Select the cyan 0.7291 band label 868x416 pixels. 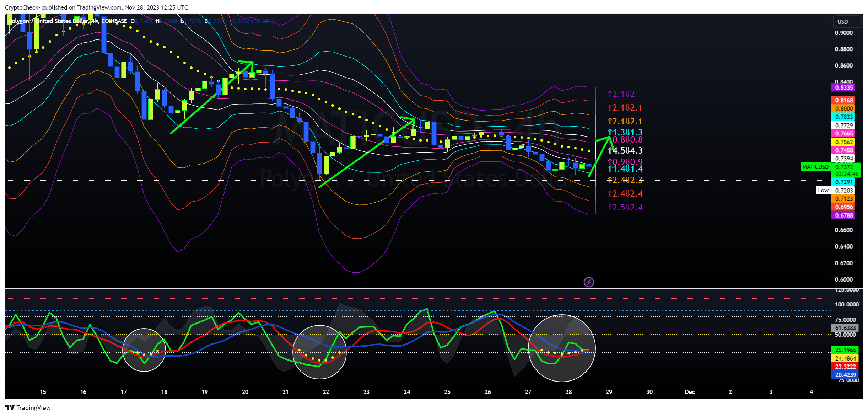coord(843,182)
